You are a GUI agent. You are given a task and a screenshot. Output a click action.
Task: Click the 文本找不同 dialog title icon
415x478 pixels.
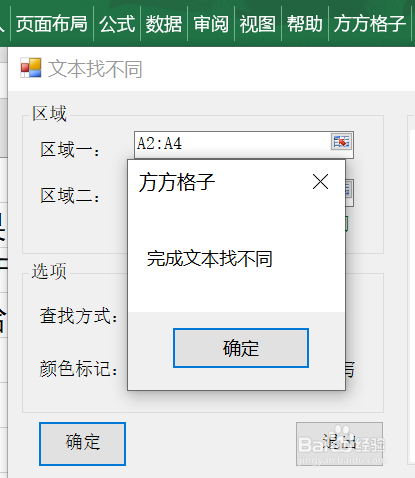click(31, 68)
